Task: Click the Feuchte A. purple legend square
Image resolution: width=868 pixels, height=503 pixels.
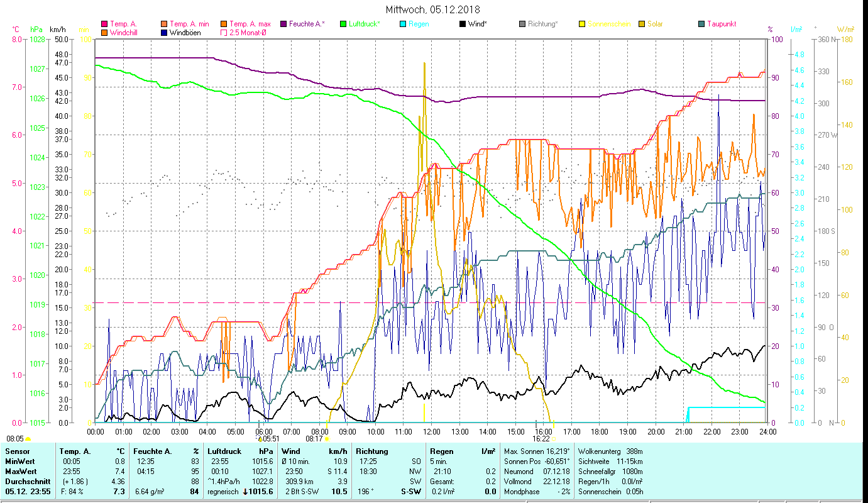Action: (283, 24)
